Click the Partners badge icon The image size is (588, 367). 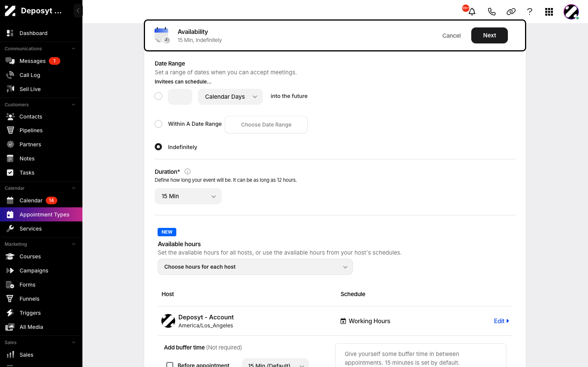pos(10,144)
